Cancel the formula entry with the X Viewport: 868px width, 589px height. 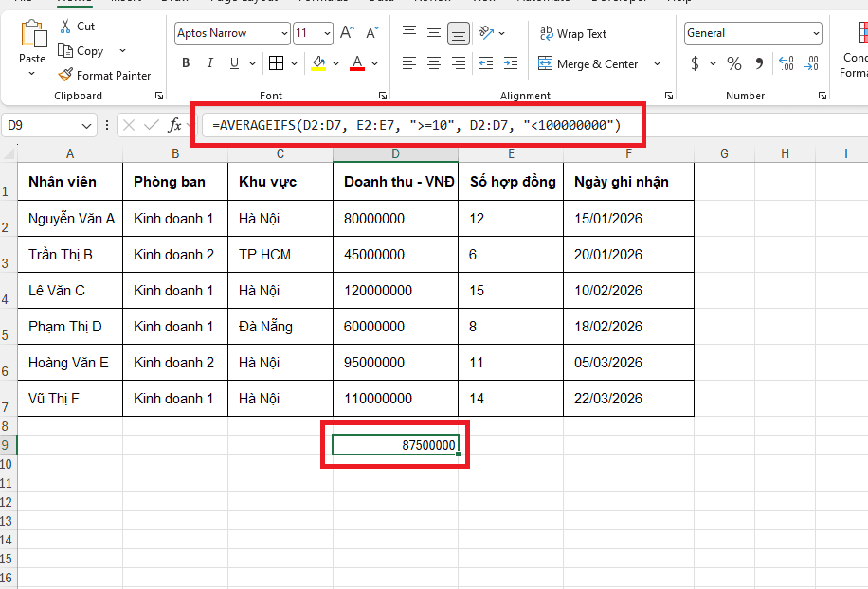(129, 126)
